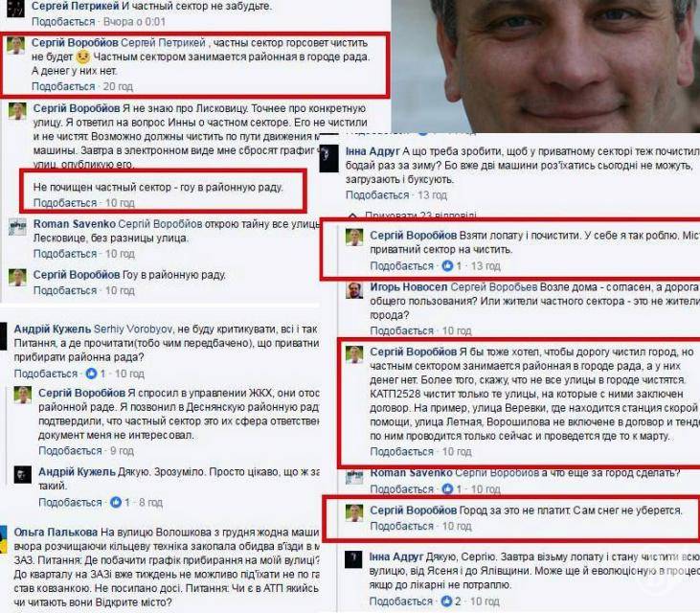
Task: Open Ольга Палькова's profile name link
Action: click(56, 533)
